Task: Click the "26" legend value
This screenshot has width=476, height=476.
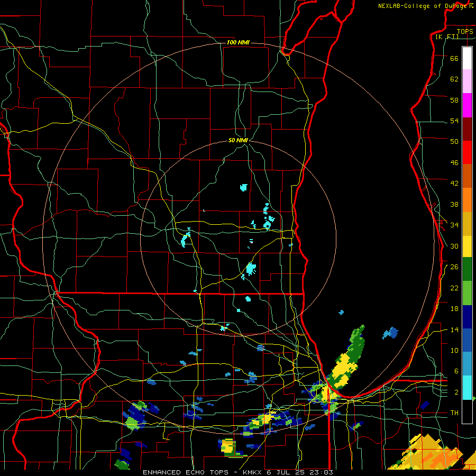Action: 454,267
